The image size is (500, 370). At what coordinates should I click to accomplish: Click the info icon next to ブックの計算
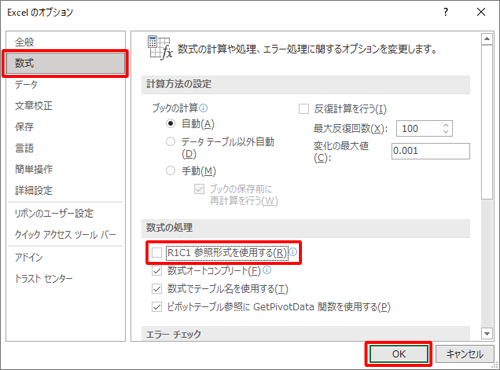click(x=203, y=108)
